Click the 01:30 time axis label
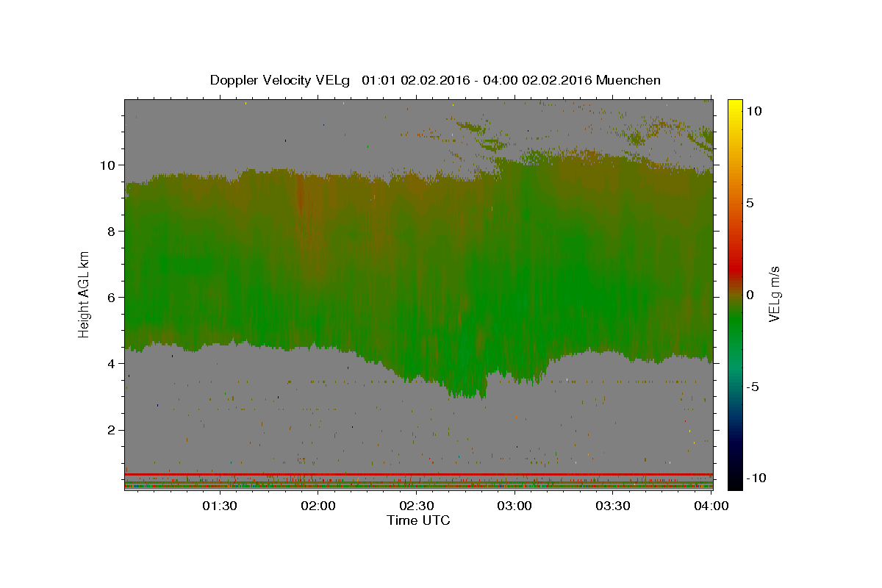882x588 pixels. pyautogui.click(x=219, y=506)
